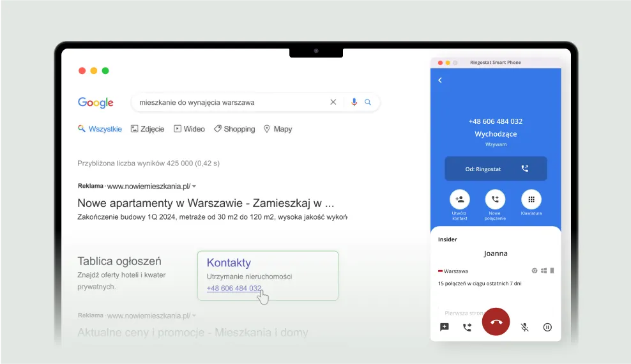Switch to the Zdjęcie search tab
The image size is (631, 364).
148,129
